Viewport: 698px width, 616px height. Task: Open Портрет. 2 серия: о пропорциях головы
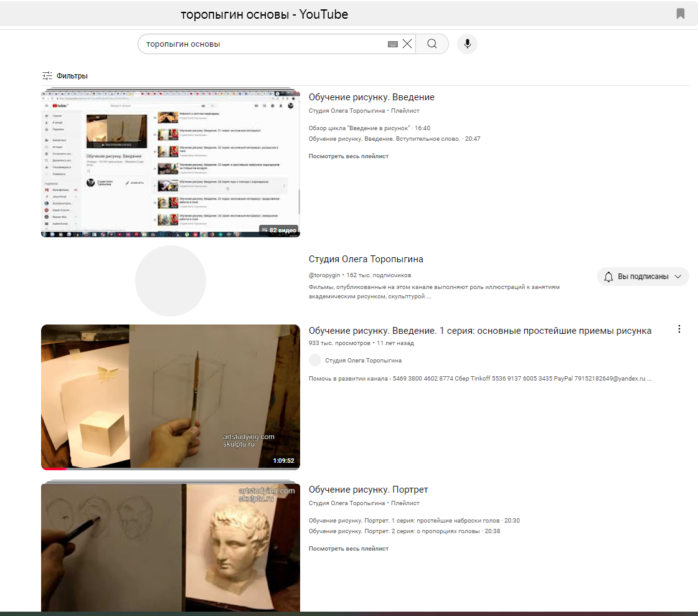point(404,531)
